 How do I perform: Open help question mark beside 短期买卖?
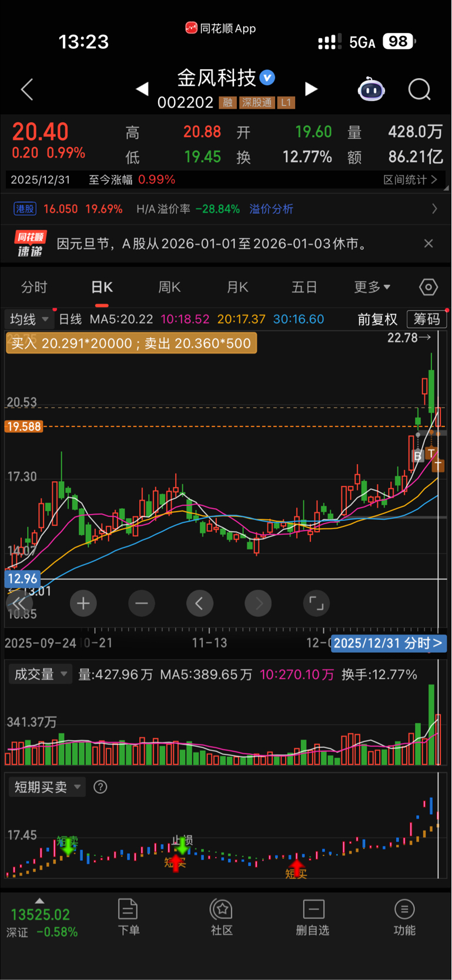click(101, 787)
